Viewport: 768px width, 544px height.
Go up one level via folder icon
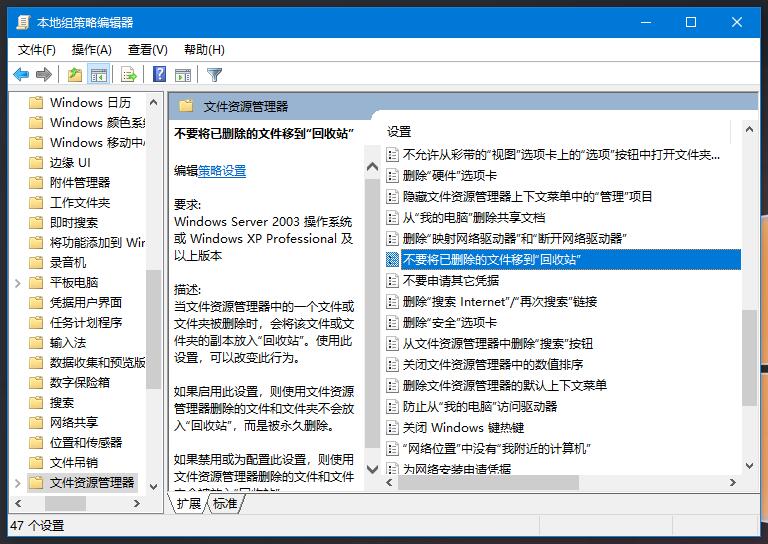(74, 74)
